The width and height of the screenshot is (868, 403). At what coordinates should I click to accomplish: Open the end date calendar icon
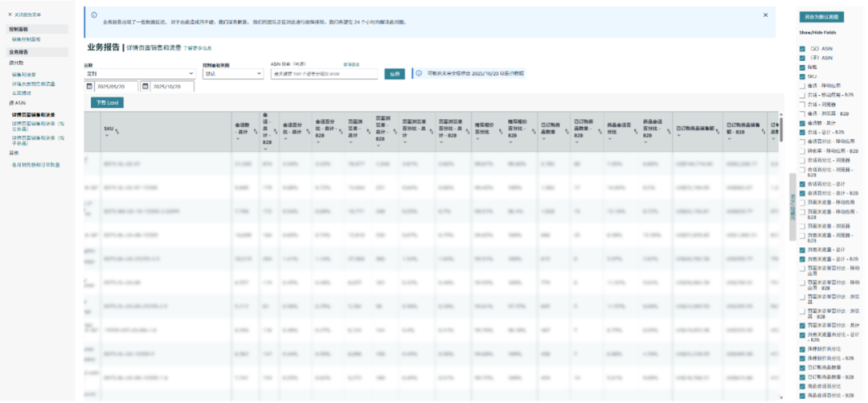point(145,86)
